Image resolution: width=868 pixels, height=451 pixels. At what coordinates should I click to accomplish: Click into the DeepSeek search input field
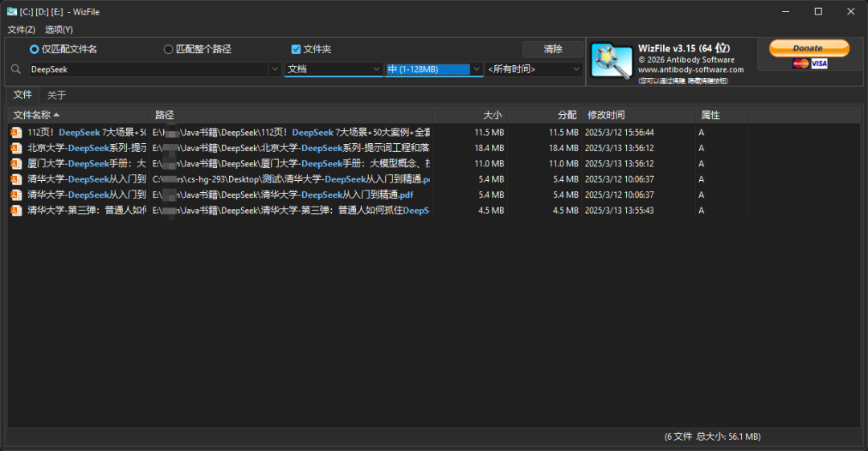click(149, 69)
